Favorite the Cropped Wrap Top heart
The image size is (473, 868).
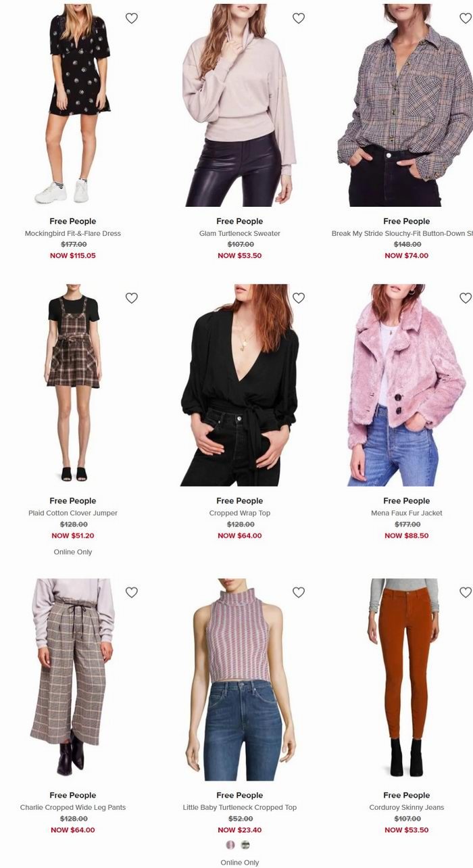coord(299,298)
